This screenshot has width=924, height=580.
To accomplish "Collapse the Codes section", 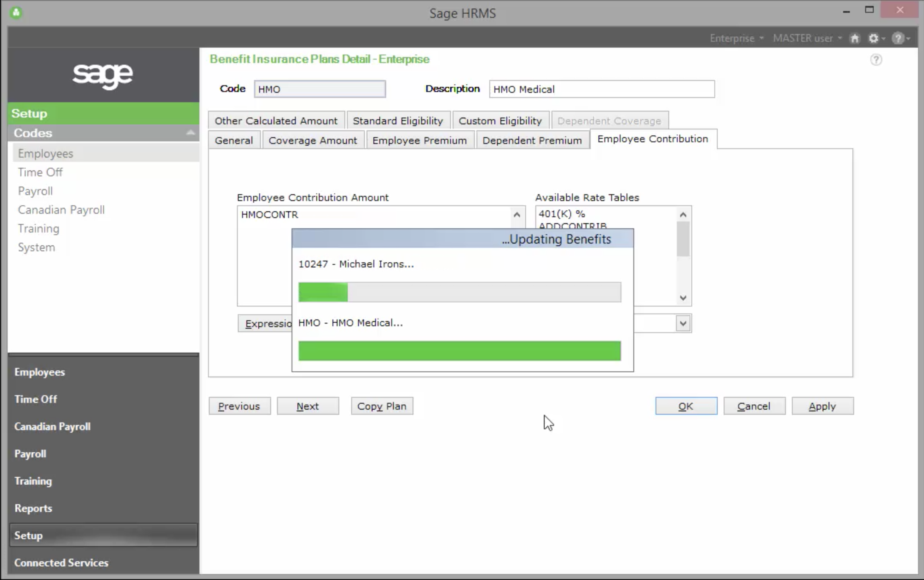I will click(x=191, y=132).
